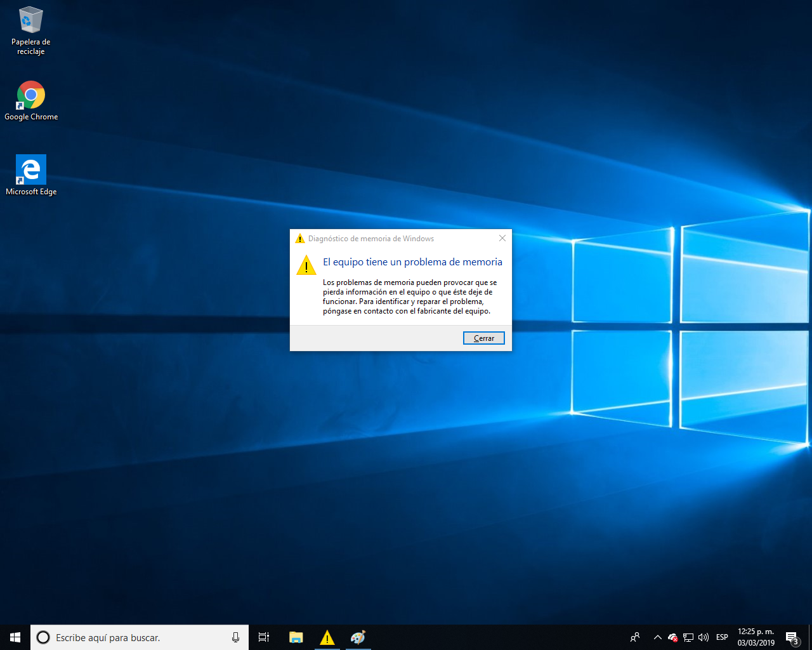Open the network status tray icon
The image size is (812, 650).
[x=688, y=637]
